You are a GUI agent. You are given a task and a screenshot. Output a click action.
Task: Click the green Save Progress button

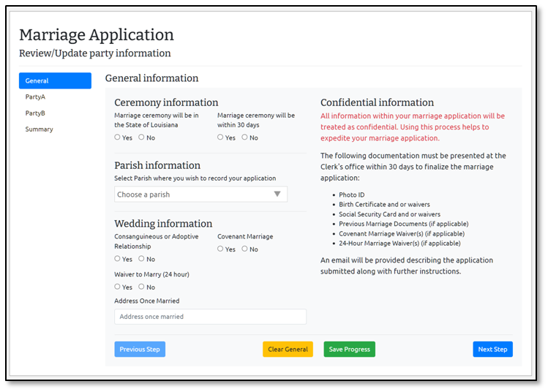(349, 350)
